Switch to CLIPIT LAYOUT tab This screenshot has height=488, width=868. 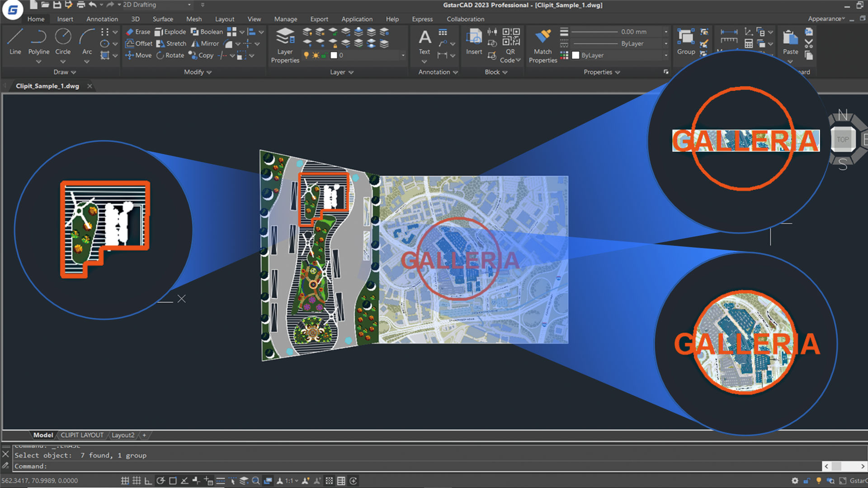pos(82,435)
